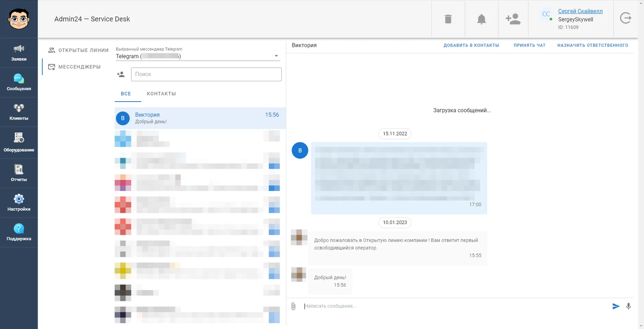The image size is (644, 329).
Task: Select the Все tab
Action: tap(126, 94)
